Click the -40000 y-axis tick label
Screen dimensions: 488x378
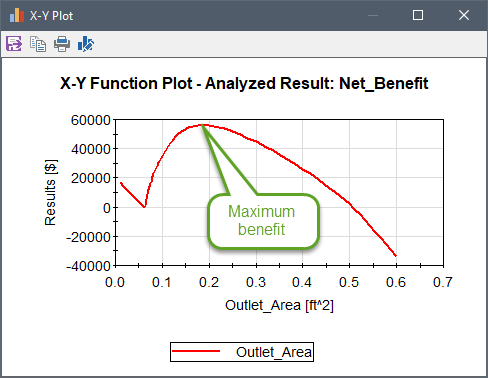click(88, 266)
